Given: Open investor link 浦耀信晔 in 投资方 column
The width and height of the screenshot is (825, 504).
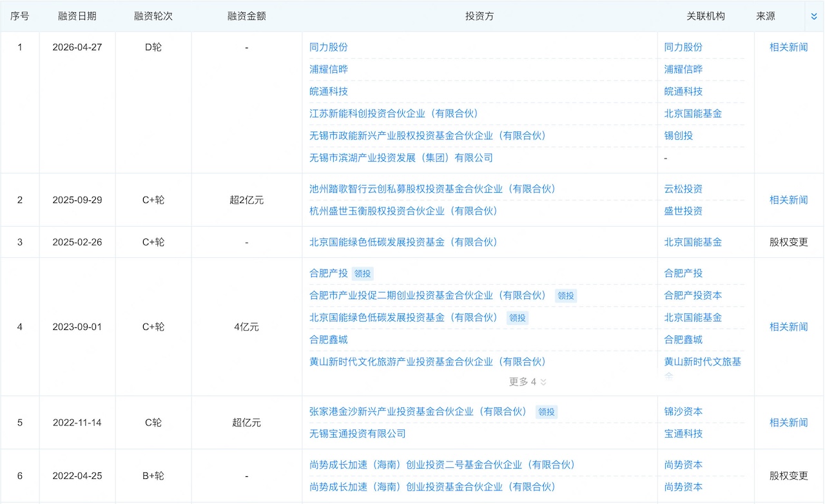Looking at the screenshot, I should tap(329, 69).
